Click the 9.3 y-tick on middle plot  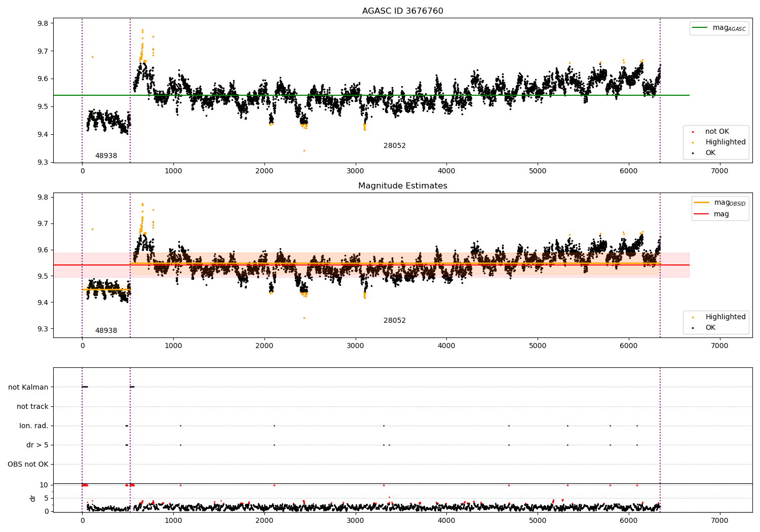pyautogui.click(x=43, y=329)
